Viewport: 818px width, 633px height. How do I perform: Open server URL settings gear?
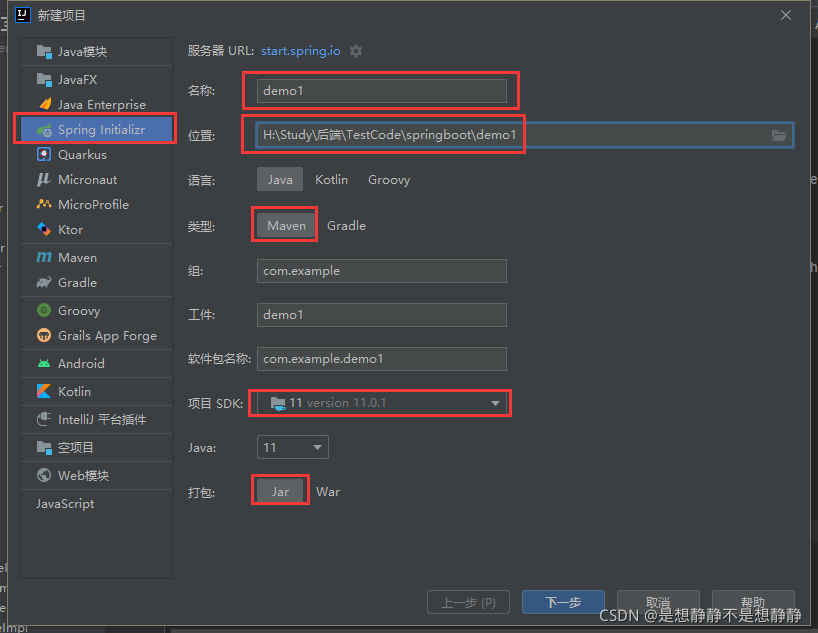pyautogui.click(x=356, y=51)
